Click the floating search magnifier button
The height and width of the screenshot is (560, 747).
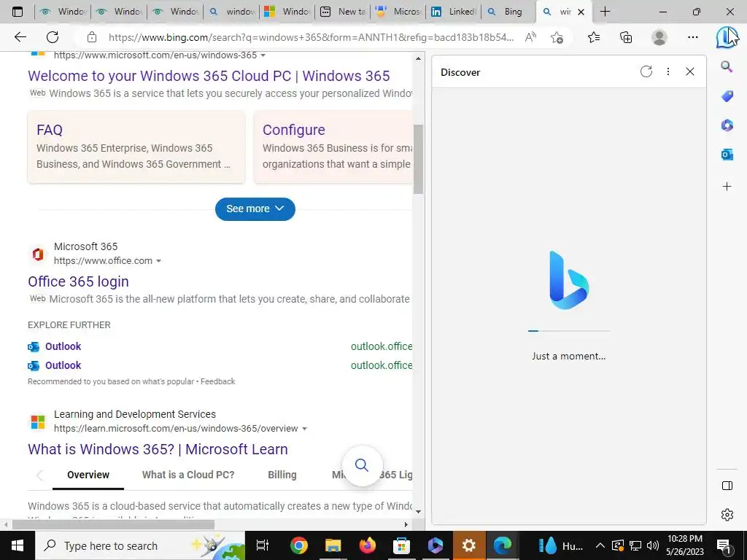point(362,465)
